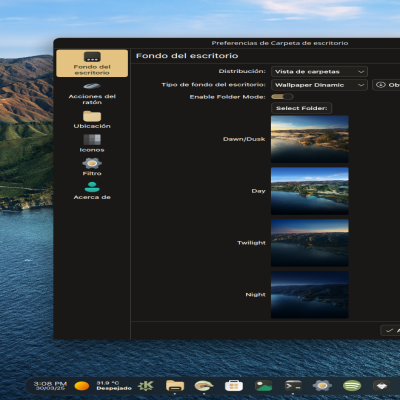Click the Select Folder button

pyautogui.click(x=301, y=108)
